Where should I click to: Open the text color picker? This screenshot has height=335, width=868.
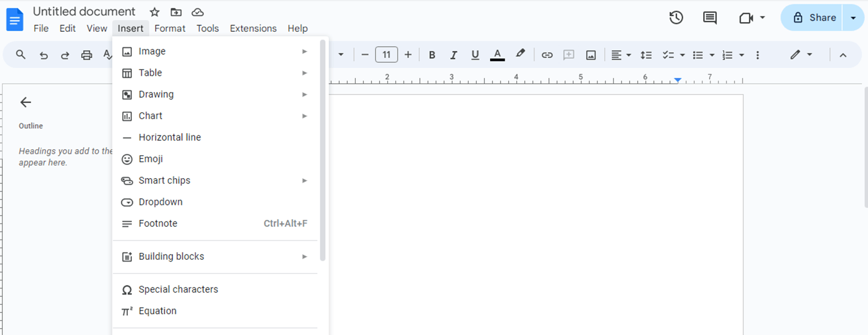point(497,54)
